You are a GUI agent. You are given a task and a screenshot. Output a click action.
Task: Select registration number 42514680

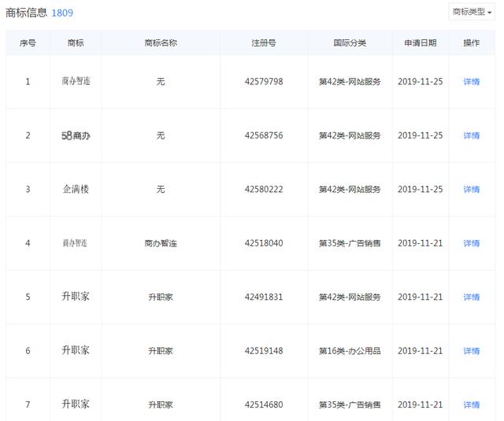coord(264,404)
